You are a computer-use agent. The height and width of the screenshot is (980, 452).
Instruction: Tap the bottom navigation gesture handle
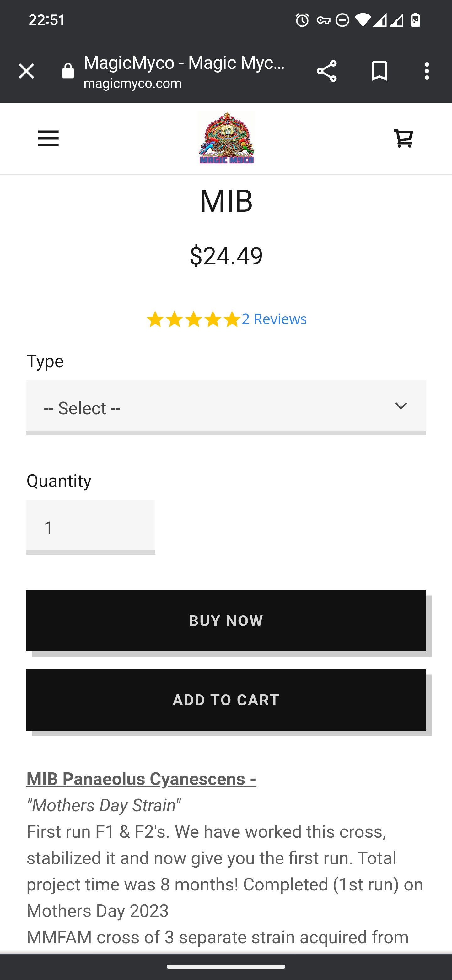[226, 966]
